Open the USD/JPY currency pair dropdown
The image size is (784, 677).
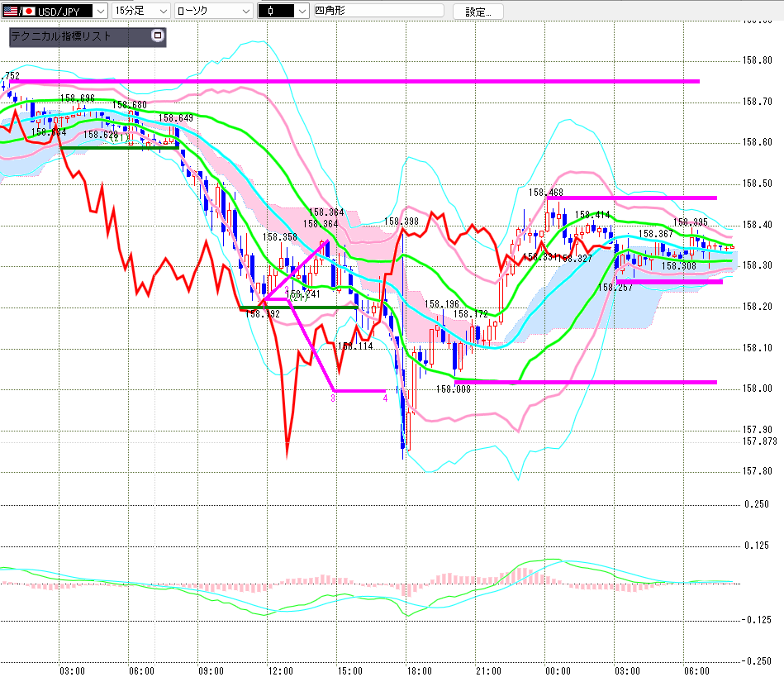click(x=55, y=11)
